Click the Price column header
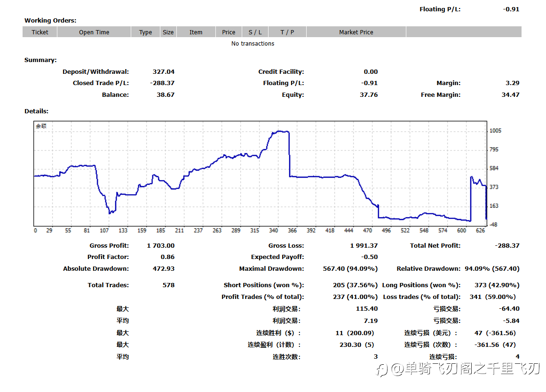This screenshot has width=546, height=392. click(x=229, y=32)
